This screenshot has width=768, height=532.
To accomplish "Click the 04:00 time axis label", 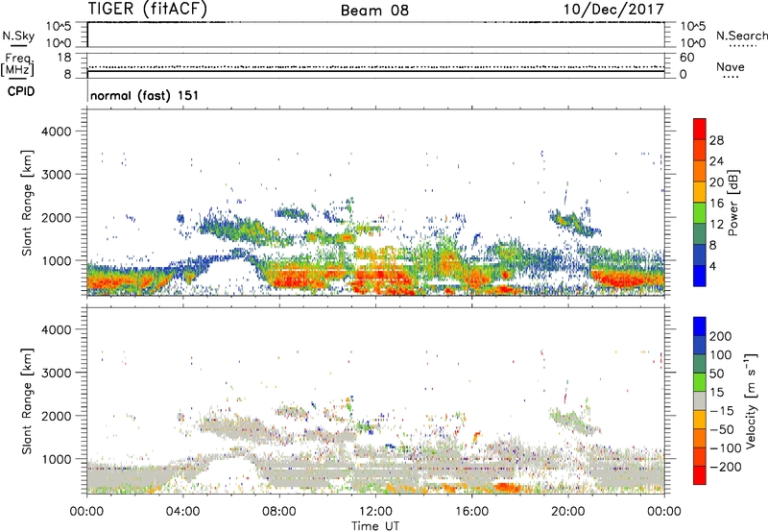I will coord(183,512).
